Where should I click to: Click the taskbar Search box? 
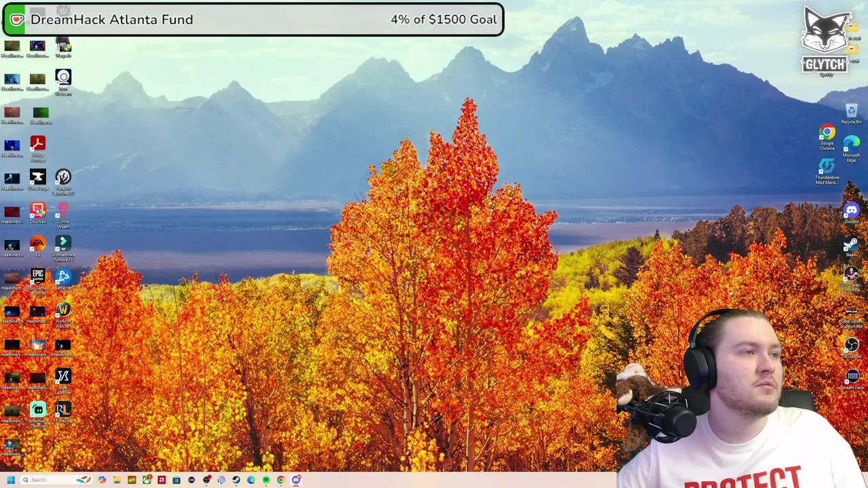(x=56, y=480)
